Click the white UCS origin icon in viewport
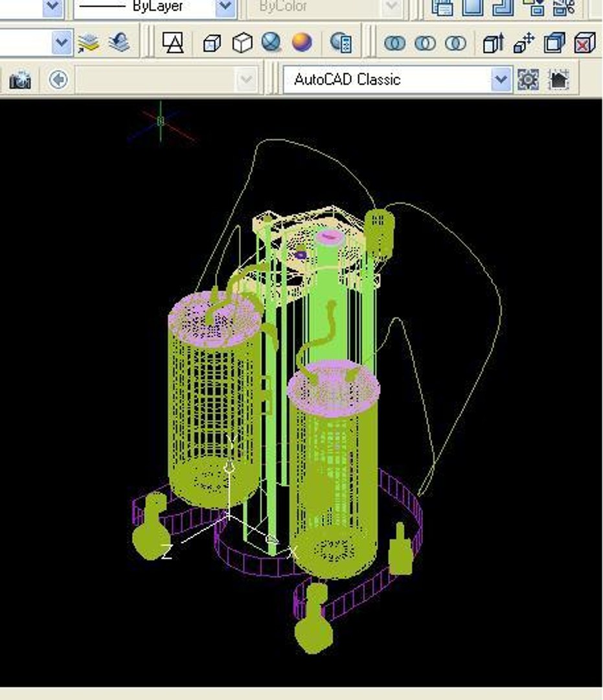The width and height of the screenshot is (603, 700). click(229, 516)
